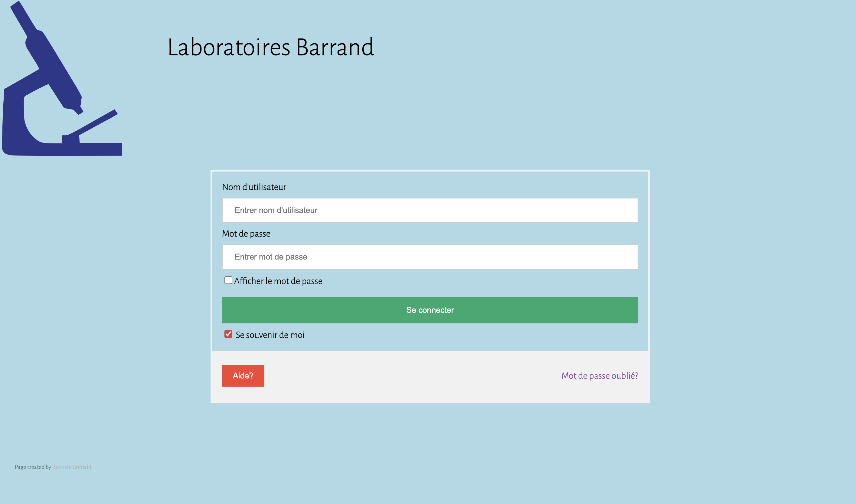
Task: Click the word Barrand in the heading
Action: 335,47
